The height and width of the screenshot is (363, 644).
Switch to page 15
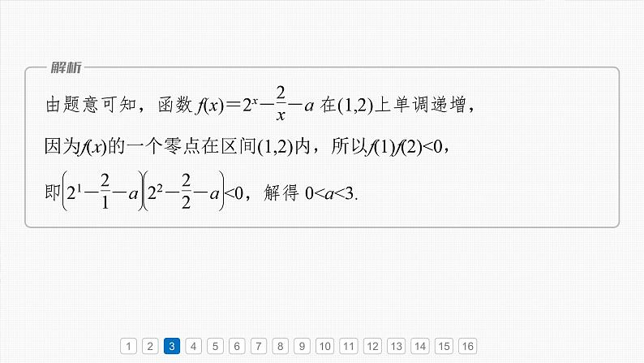point(444,346)
